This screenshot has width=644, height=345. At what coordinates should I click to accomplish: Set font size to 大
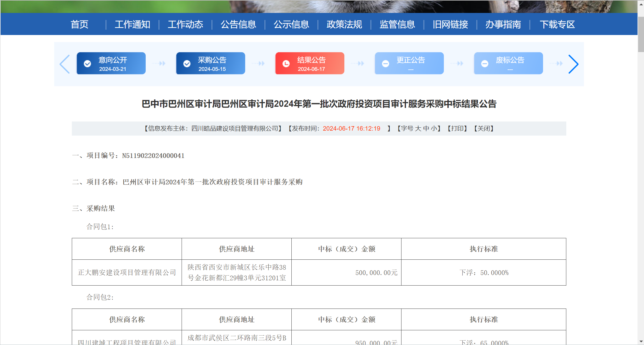pos(418,129)
